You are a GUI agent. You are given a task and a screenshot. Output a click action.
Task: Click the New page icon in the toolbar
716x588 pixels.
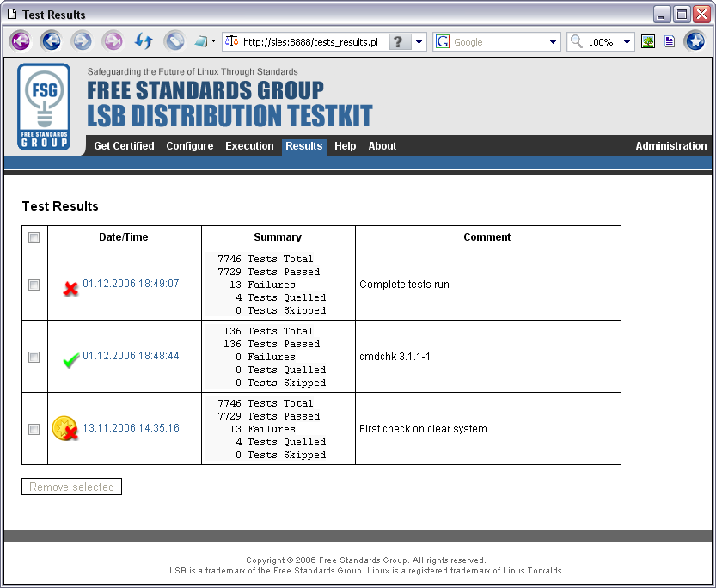tap(200, 41)
